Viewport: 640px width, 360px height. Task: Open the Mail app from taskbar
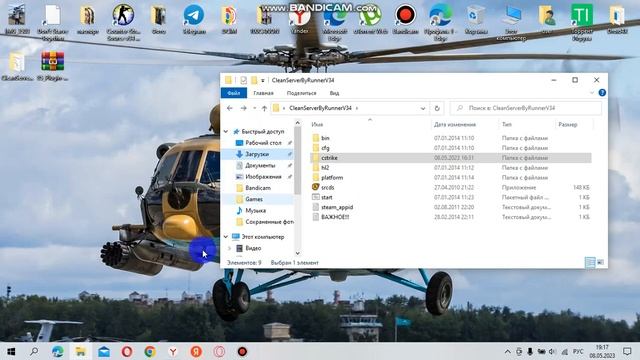coord(104,351)
